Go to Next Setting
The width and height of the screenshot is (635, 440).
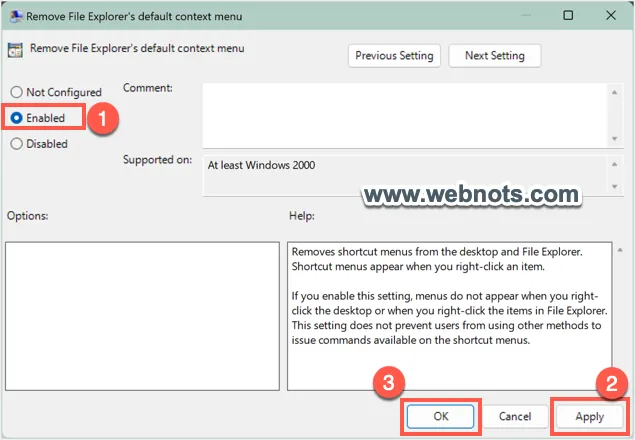click(494, 56)
